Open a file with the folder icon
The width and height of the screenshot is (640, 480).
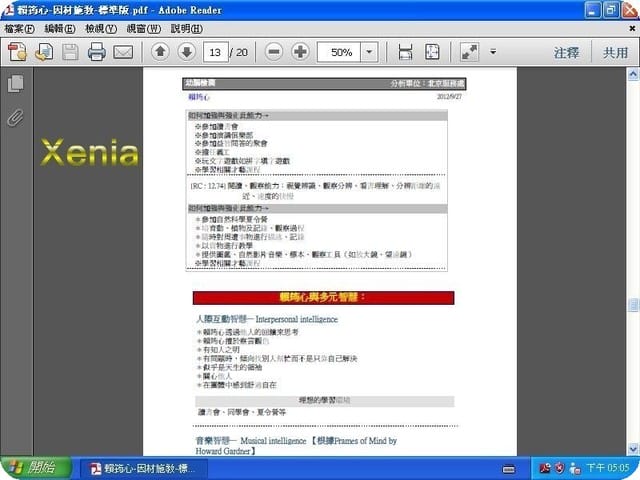tap(44, 52)
